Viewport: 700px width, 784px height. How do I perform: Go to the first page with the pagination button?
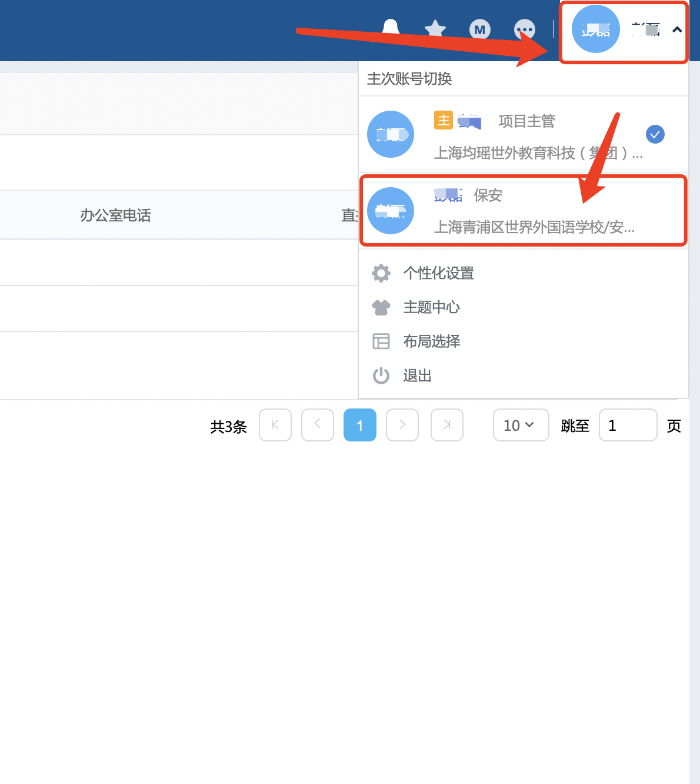click(275, 425)
